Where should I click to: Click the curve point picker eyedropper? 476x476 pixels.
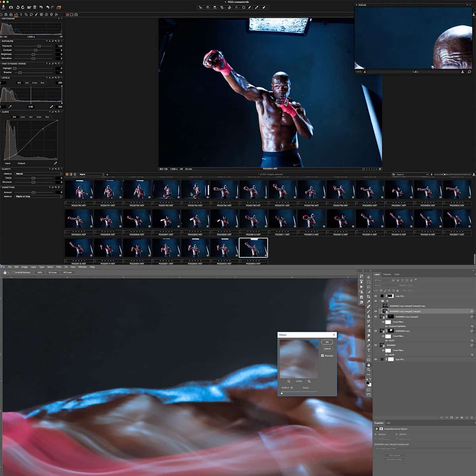56,163
